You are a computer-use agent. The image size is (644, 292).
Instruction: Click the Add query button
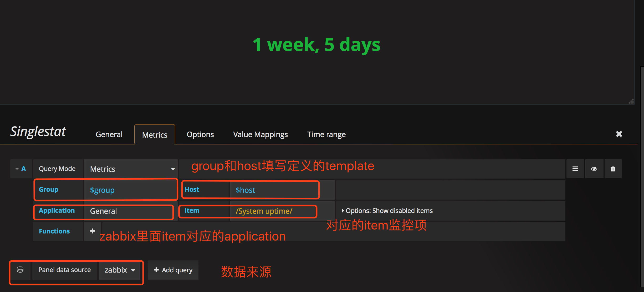[173, 270]
